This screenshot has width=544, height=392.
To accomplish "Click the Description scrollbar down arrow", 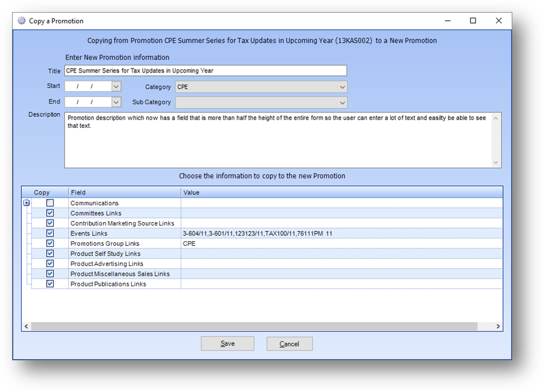I will tap(496, 162).
